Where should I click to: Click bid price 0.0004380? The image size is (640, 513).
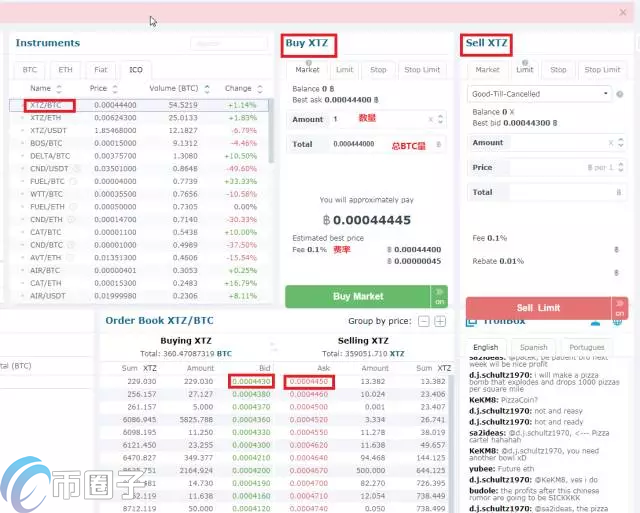251,394
